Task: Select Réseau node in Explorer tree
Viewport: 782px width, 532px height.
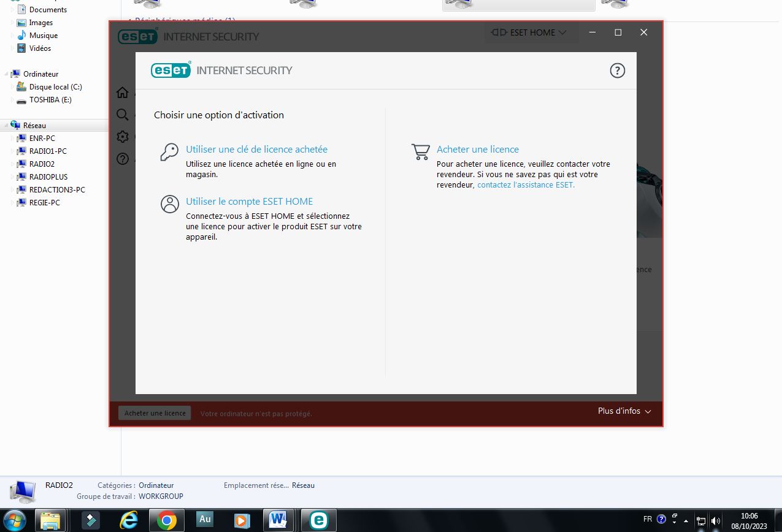Action: (34, 126)
